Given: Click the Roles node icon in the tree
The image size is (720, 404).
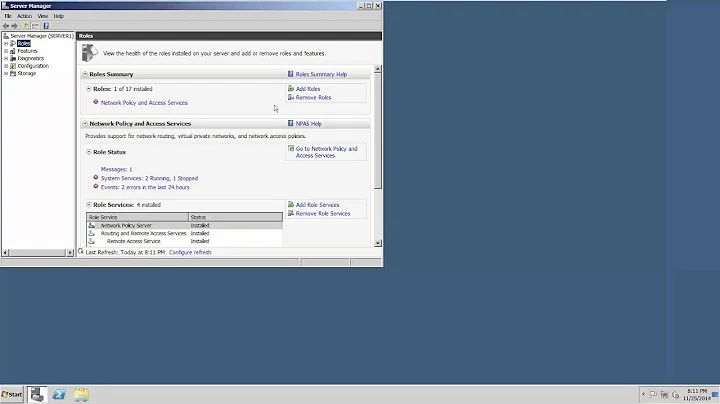Looking at the screenshot, I should (x=13, y=44).
